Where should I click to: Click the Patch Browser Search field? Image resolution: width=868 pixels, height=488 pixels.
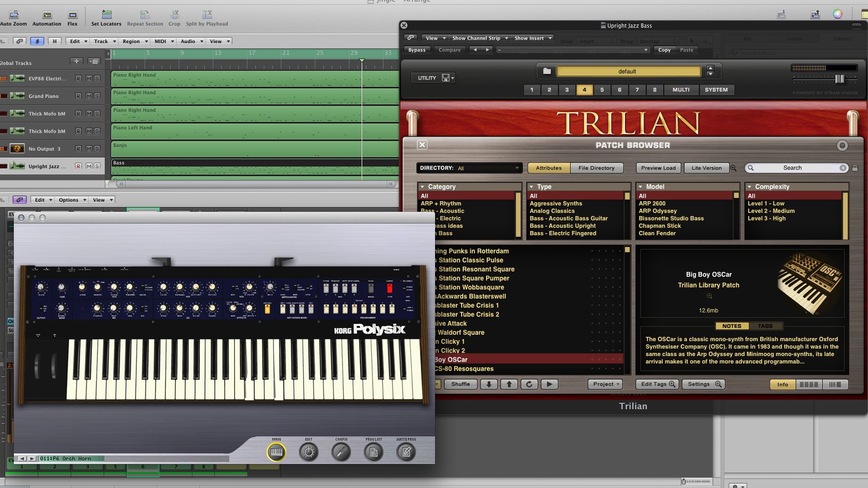point(796,168)
